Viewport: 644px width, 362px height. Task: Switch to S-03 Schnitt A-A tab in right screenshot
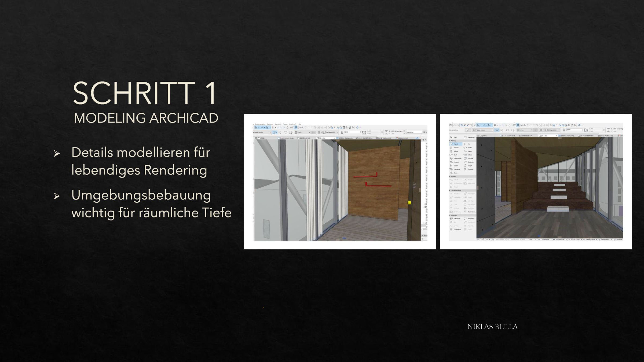pos(526,136)
